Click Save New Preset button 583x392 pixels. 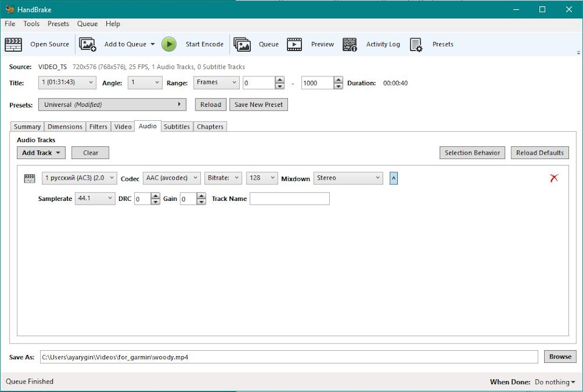tap(259, 105)
